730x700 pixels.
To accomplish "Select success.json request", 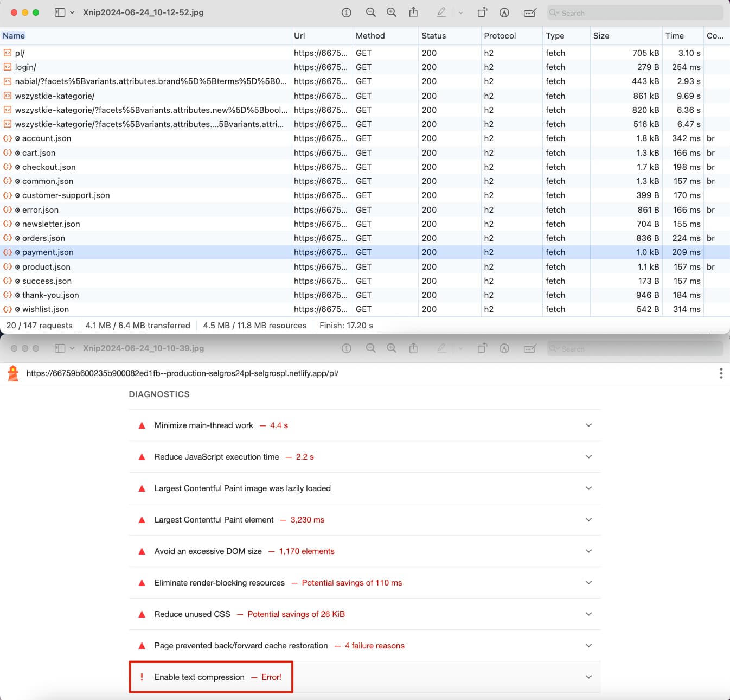I will click(364, 281).
